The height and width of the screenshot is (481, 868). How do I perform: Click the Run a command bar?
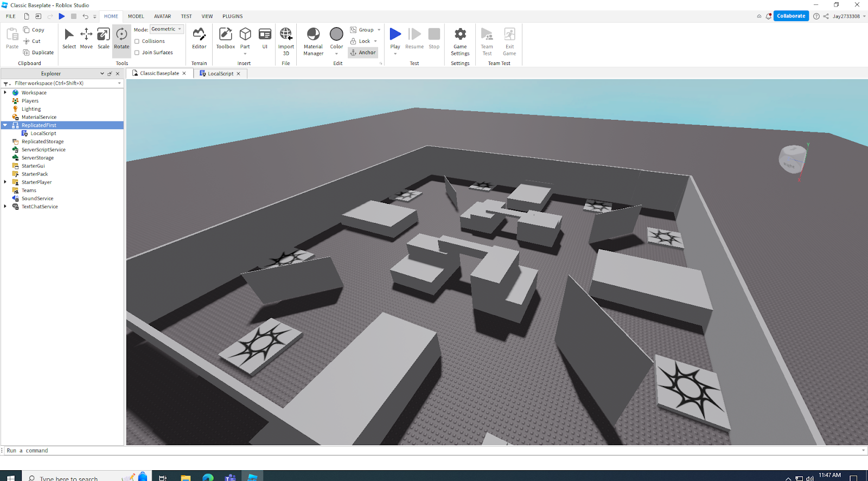point(433,451)
